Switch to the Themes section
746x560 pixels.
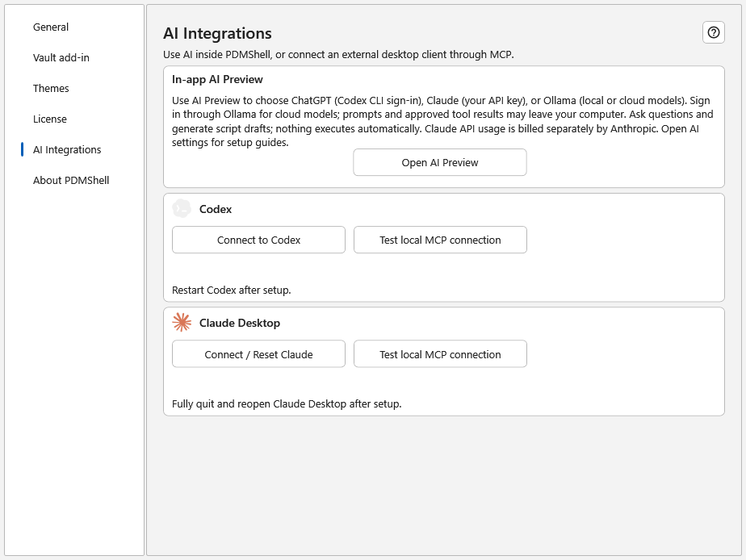51,89
